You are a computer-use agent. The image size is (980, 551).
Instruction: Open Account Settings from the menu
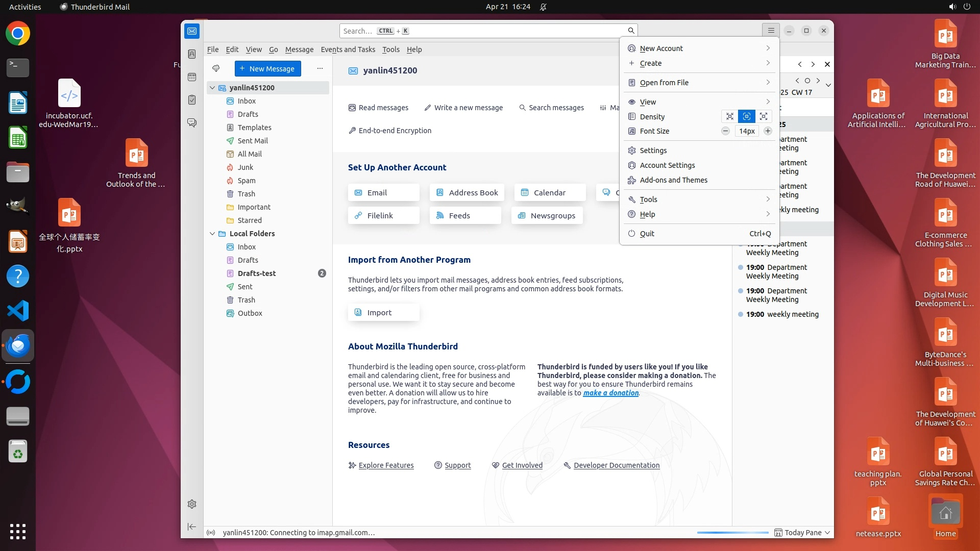667,165
